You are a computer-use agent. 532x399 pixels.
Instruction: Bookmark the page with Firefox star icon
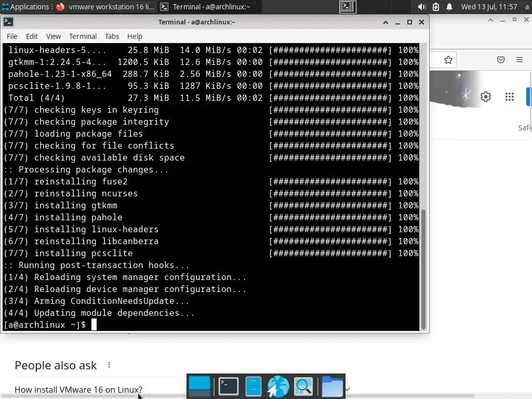[448, 60]
